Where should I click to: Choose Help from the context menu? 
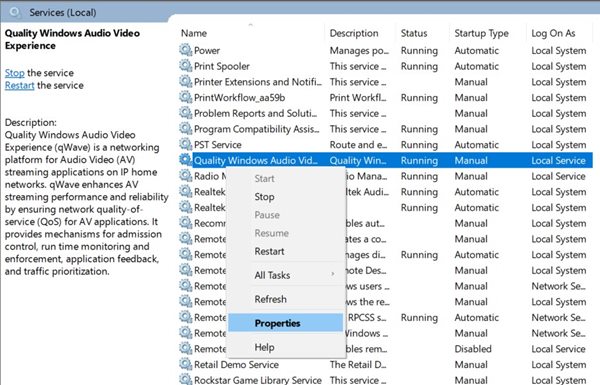coord(285,347)
